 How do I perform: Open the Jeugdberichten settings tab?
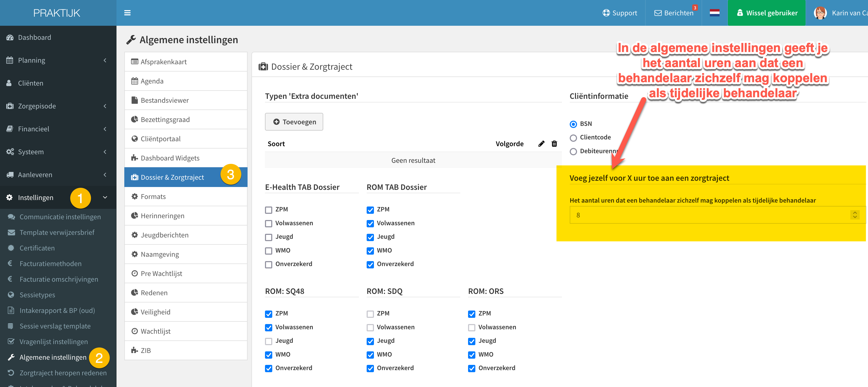[186, 235]
